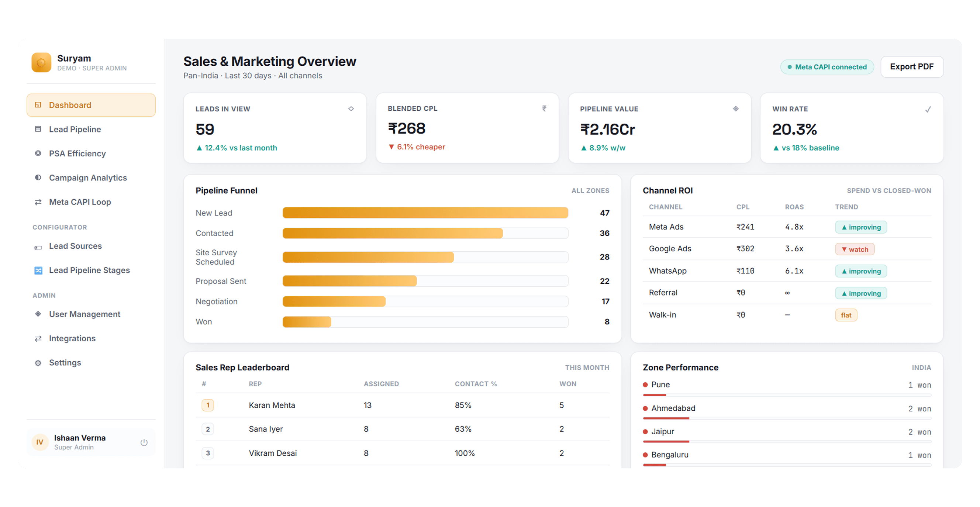Click the IV user avatar
The image size is (980, 507).
(40, 442)
